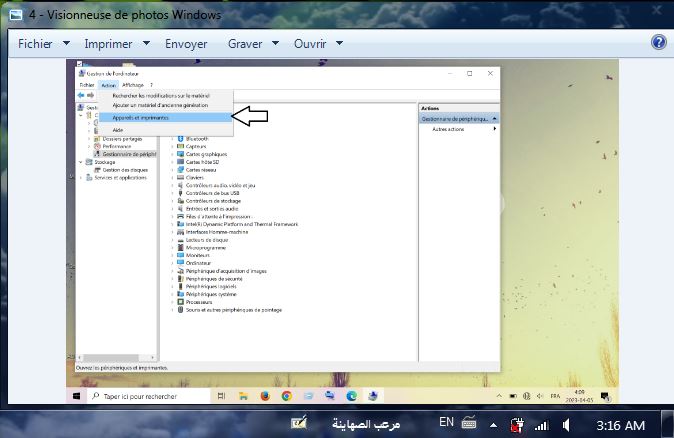Click pictured File Explorer taskbar icon
The width and height of the screenshot is (674, 438).
[243, 396]
